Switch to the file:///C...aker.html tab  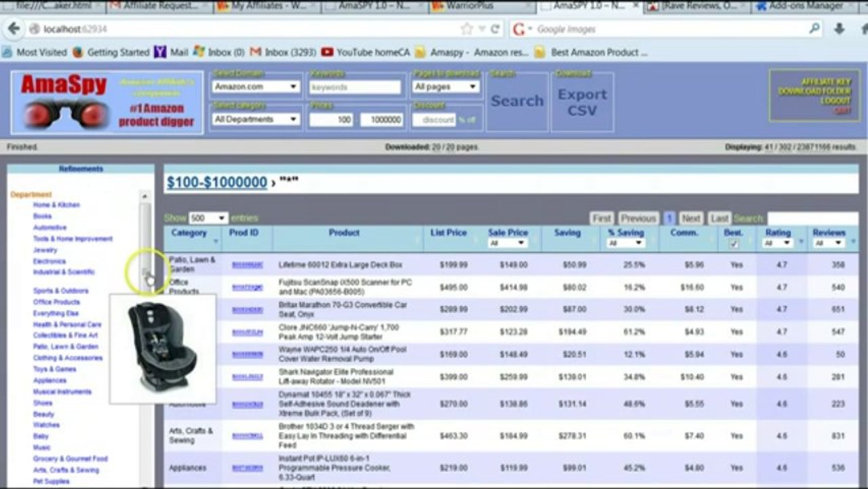point(51,6)
